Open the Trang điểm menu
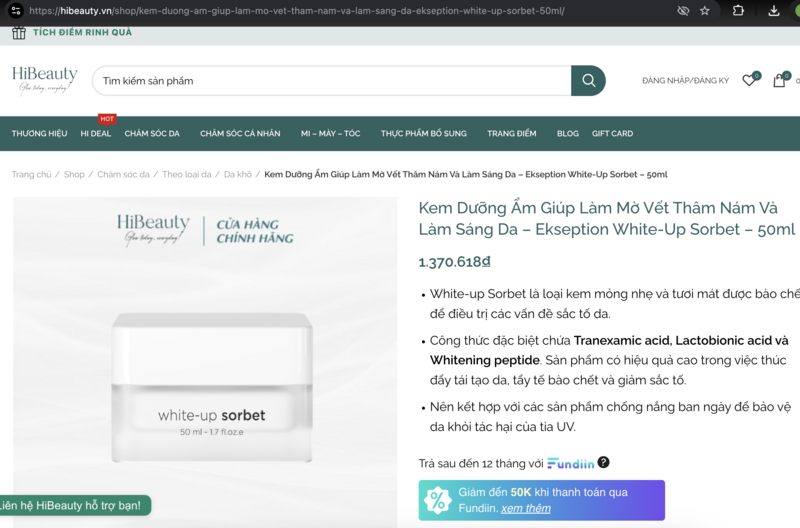This screenshot has width=800, height=528. [512, 134]
